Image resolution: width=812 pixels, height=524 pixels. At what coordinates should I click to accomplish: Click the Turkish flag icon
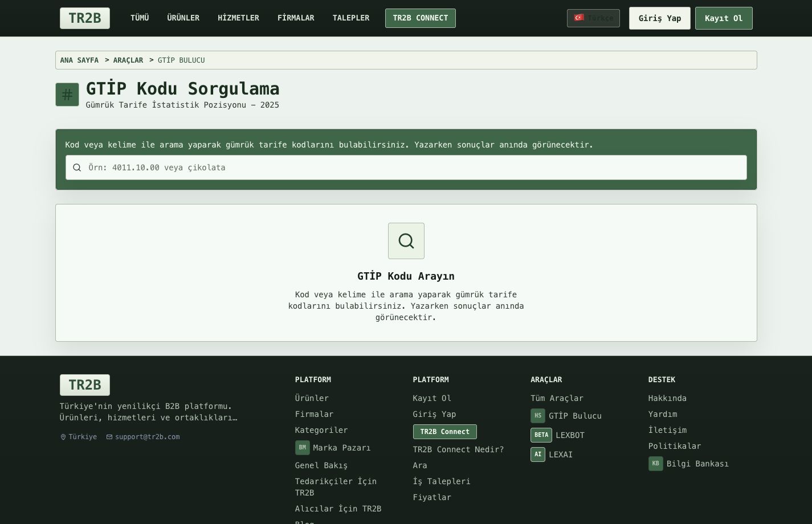(x=579, y=18)
